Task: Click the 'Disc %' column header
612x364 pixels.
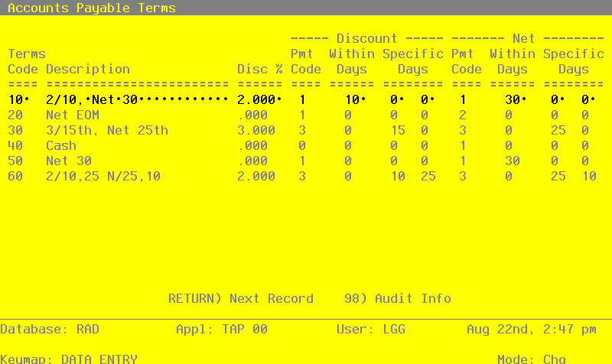Action: pos(259,69)
